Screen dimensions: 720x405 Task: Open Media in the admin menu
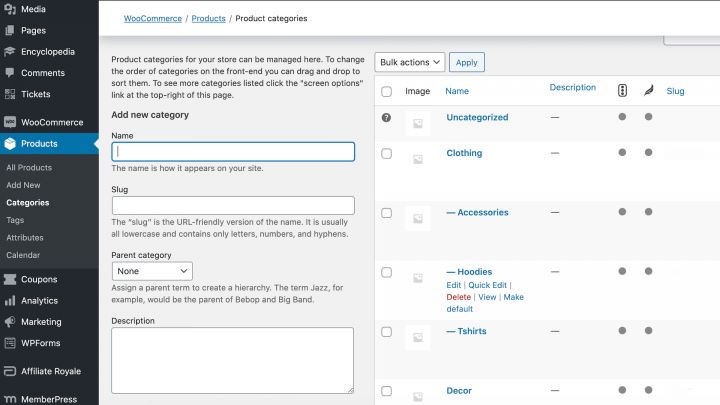pos(33,9)
